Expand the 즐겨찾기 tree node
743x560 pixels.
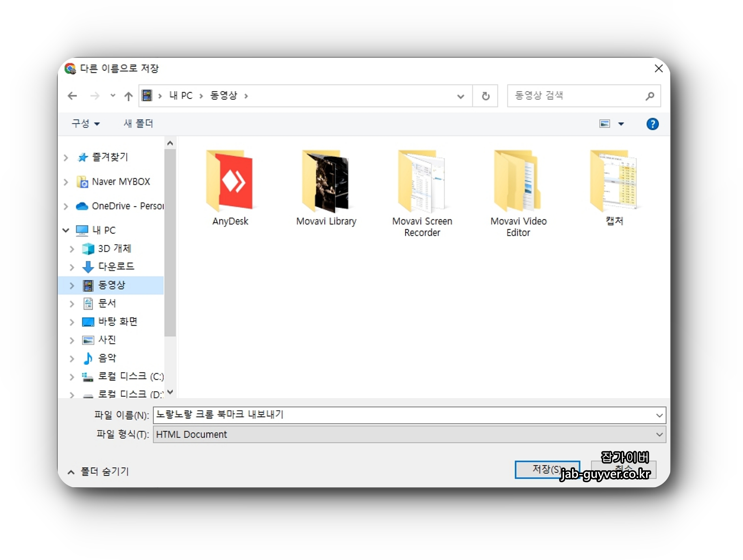[x=66, y=157]
